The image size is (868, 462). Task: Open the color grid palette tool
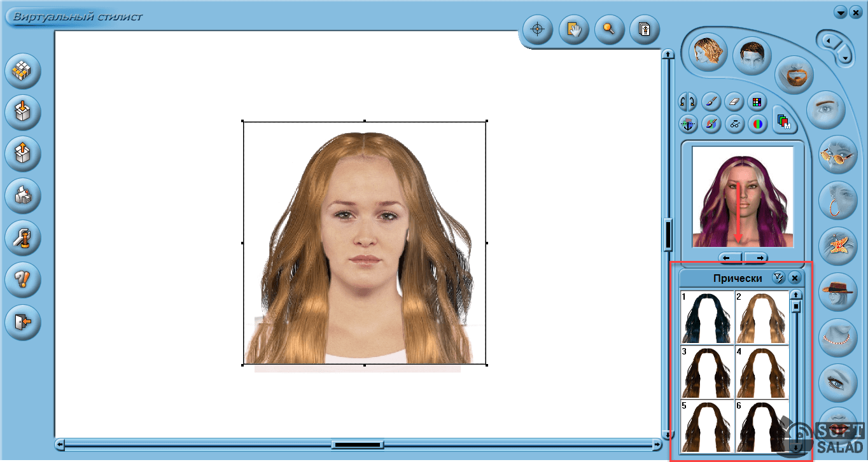point(757,101)
